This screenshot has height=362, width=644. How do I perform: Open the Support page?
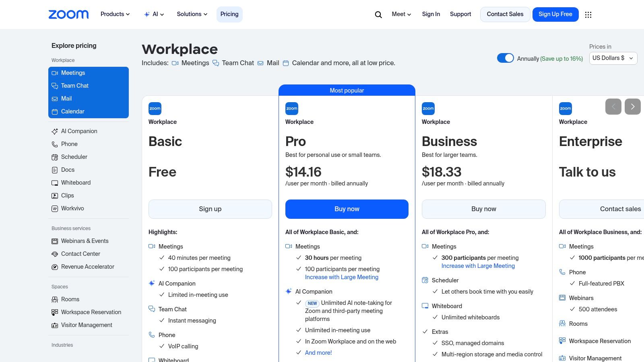(460, 14)
